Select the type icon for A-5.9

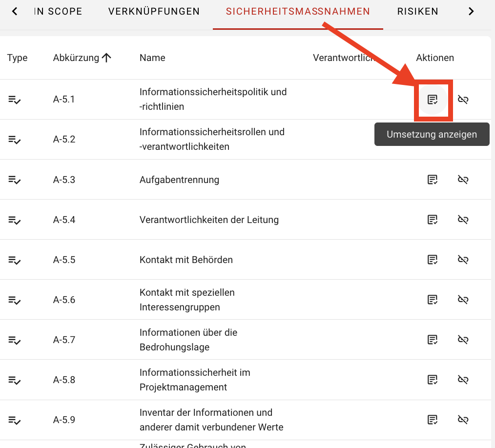click(x=14, y=419)
